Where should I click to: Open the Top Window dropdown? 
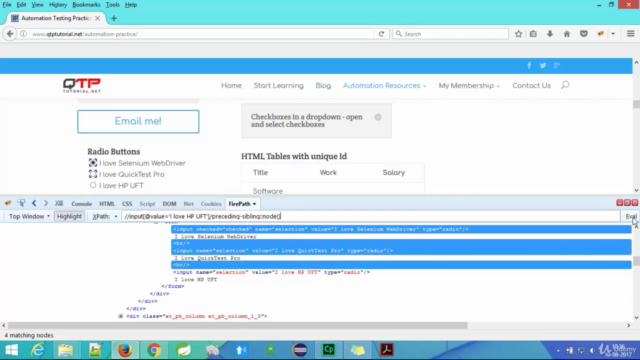(x=29, y=216)
